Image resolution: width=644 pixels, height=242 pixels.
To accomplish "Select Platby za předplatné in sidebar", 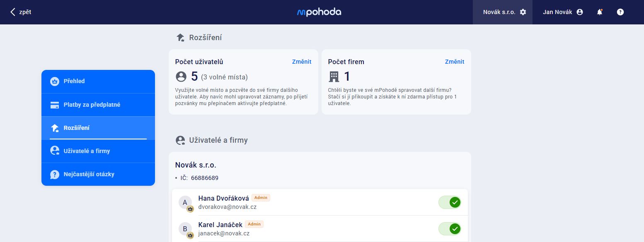I will tap(98, 105).
